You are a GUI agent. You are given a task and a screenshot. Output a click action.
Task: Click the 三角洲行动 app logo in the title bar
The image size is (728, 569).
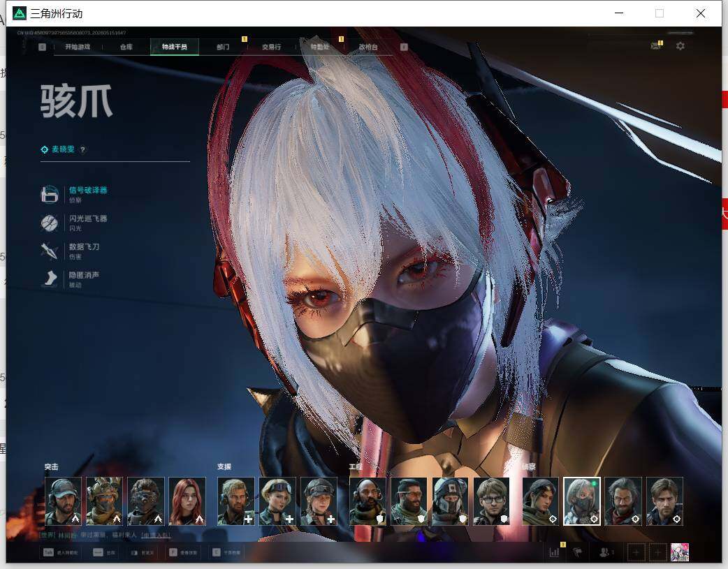click(20, 13)
